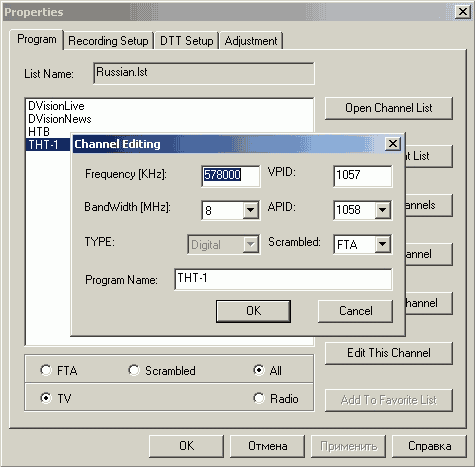Click the Edit This Channel button
Viewport: 475px width, 467px height.
pyautogui.click(x=389, y=353)
